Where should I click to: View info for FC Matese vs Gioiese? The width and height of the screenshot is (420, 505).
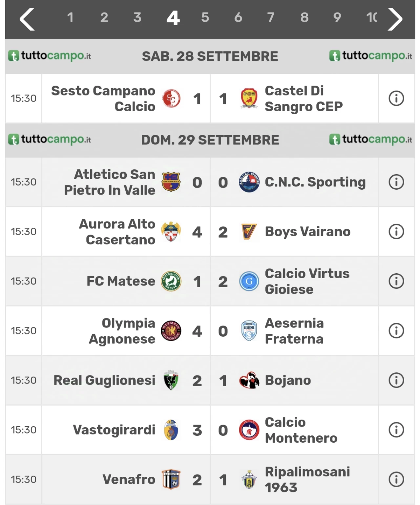click(x=396, y=281)
